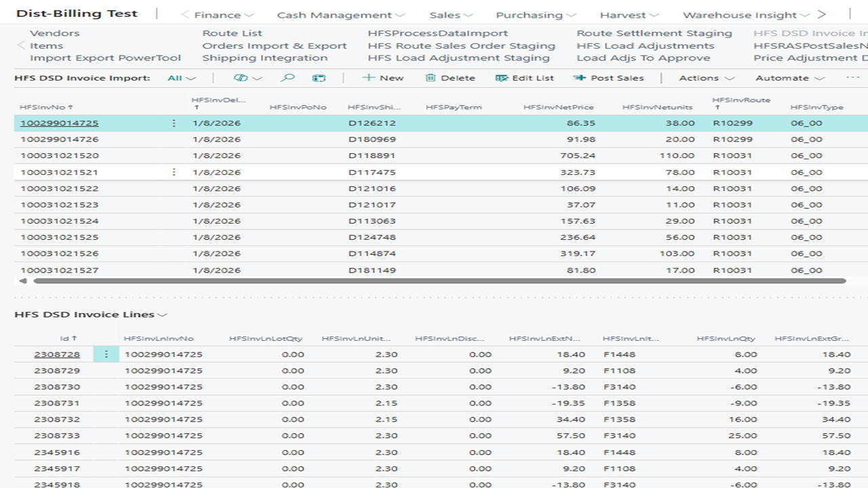Click ship-to cell D114874

point(372,253)
